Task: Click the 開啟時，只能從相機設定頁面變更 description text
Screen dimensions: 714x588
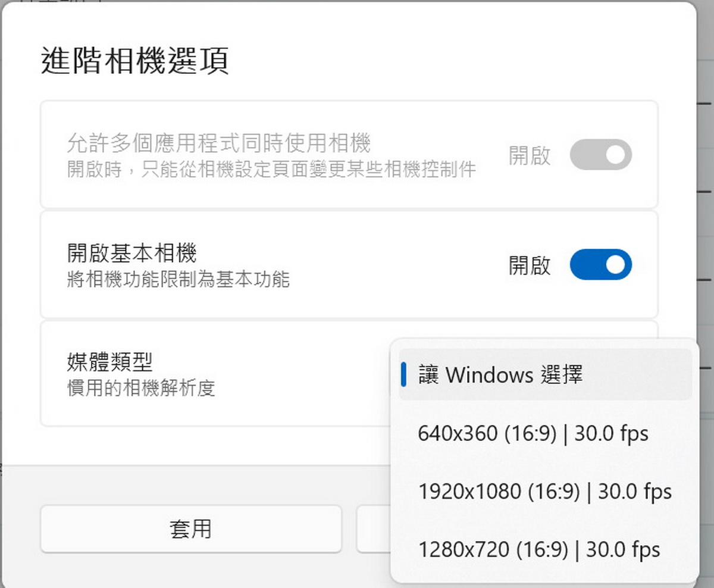Action: (271, 170)
